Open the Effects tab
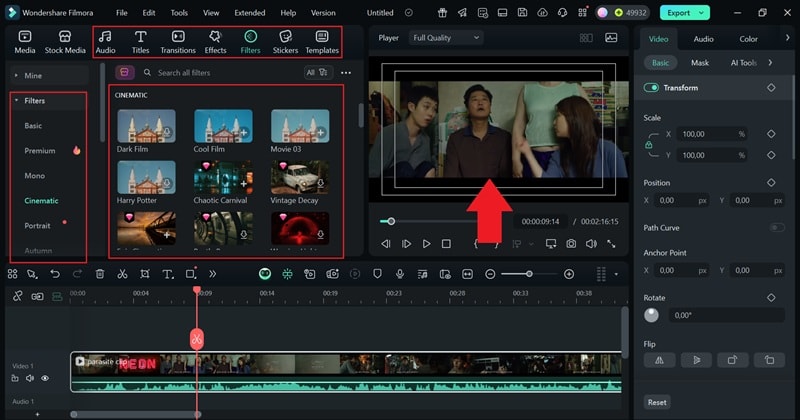800x420 pixels. [x=215, y=42]
